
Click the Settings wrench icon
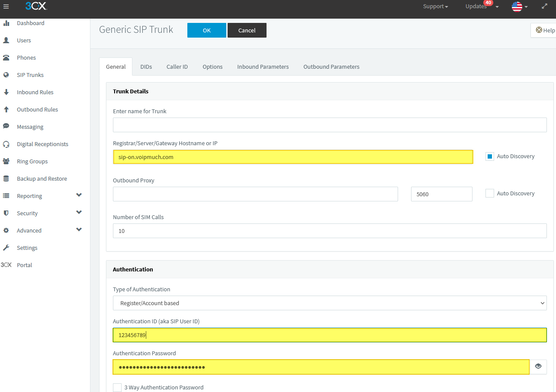tap(6, 248)
